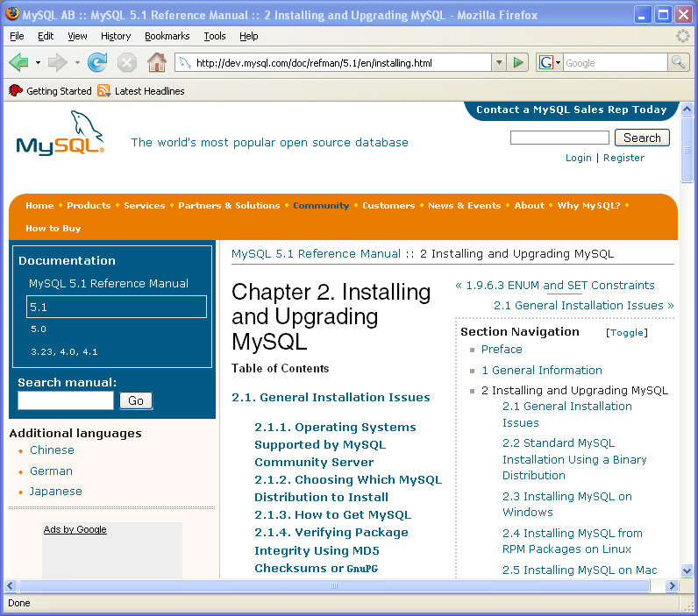Image resolution: width=698 pixels, height=616 pixels.
Task: Click the Forward arrow button
Action: (x=57, y=63)
